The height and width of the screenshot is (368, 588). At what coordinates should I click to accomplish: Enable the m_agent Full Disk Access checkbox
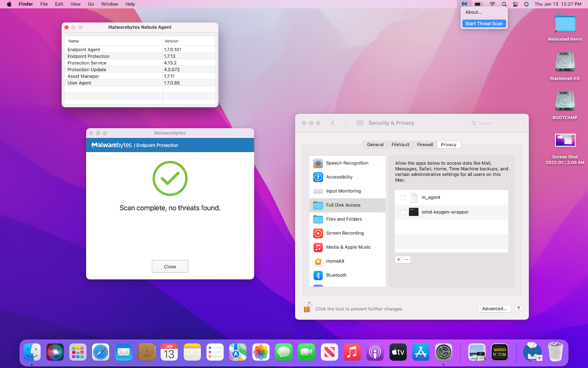point(403,198)
